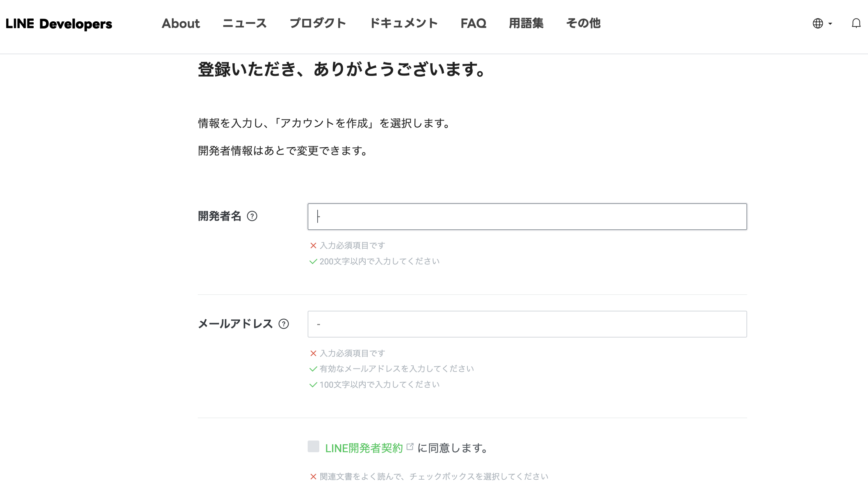Click the green check beside 有効なメールアドレスを入力してください
The height and width of the screenshot is (491, 868).
tap(313, 369)
